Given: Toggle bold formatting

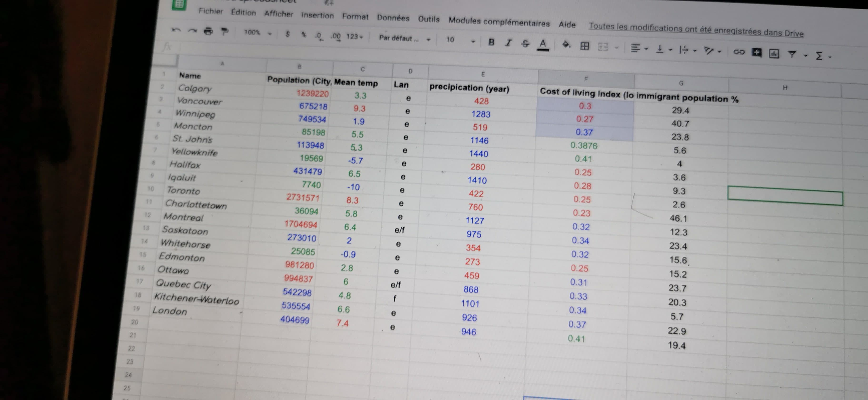Looking at the screenshot, I should [x=491, y=42].
